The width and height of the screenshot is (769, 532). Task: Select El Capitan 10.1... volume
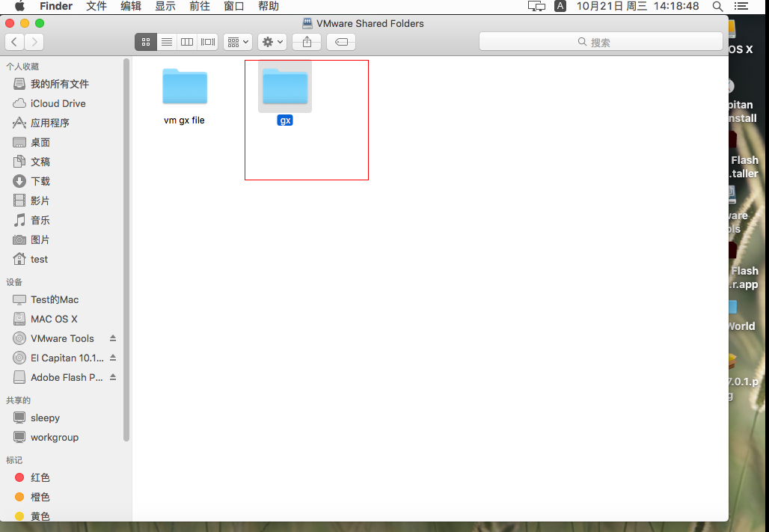click(x=58, y=358)
